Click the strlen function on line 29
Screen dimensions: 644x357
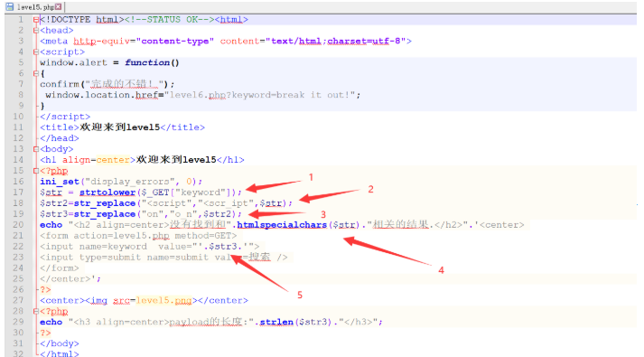276,322
